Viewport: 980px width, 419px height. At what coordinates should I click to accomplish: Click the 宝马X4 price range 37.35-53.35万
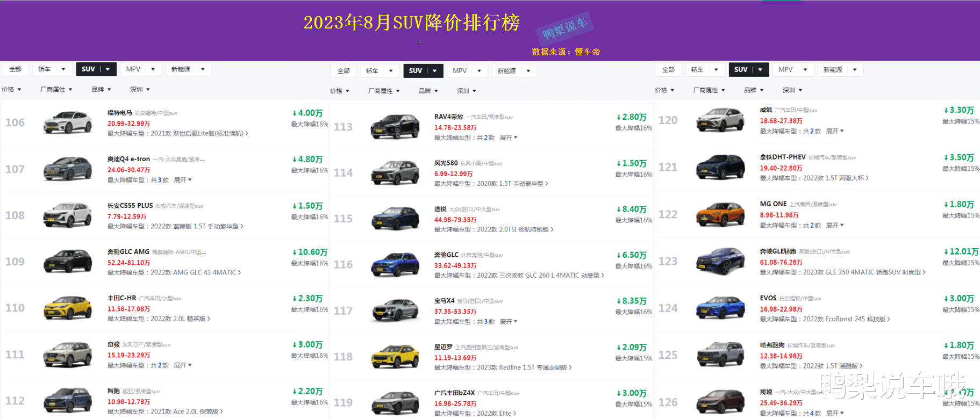point(455,312)
